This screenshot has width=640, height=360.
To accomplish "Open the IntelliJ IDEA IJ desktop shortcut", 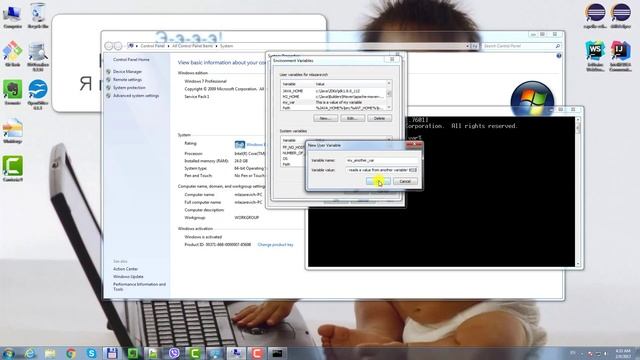I will tap(620, 56).
